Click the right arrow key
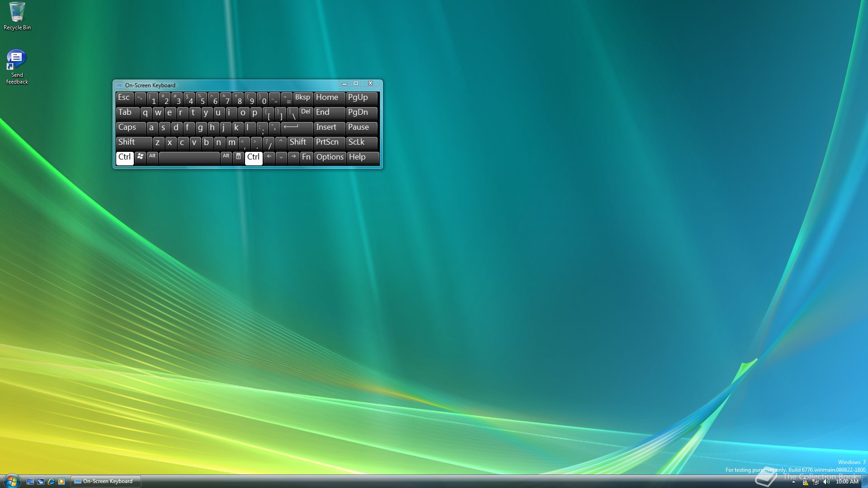Viewport: 868px width, 488px height. point(293,158)
